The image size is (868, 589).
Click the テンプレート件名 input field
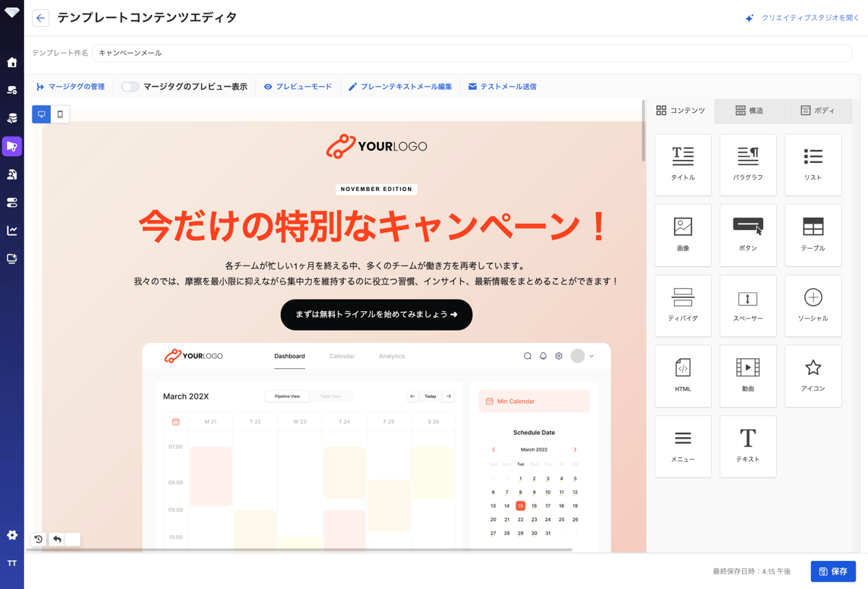click(472, 53)
